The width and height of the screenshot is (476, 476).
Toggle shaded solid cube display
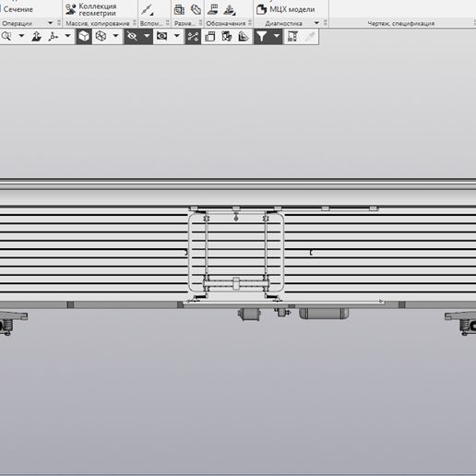point(84,36)
